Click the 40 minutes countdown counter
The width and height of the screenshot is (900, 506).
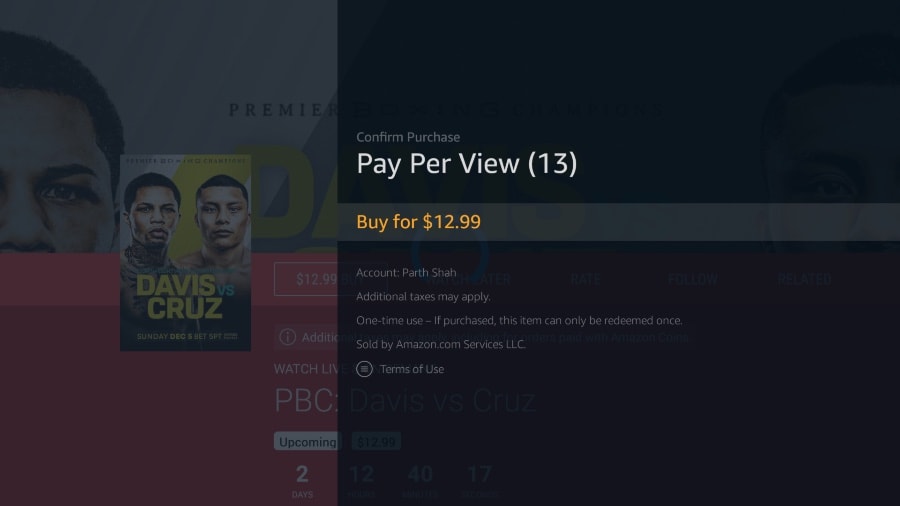(420, 481)
